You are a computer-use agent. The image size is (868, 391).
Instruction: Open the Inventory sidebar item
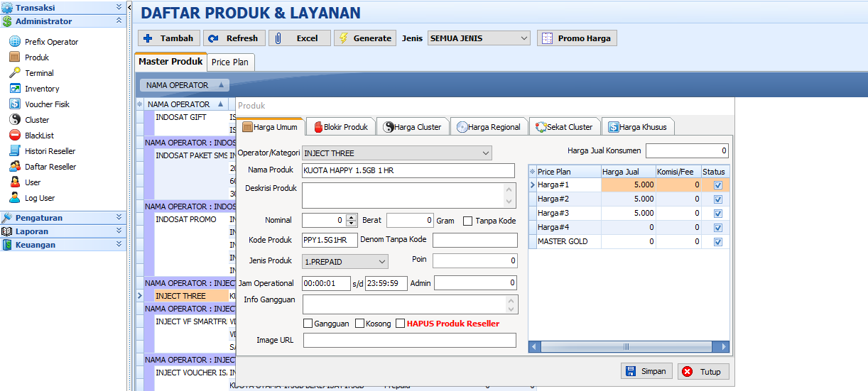point(42,89)
